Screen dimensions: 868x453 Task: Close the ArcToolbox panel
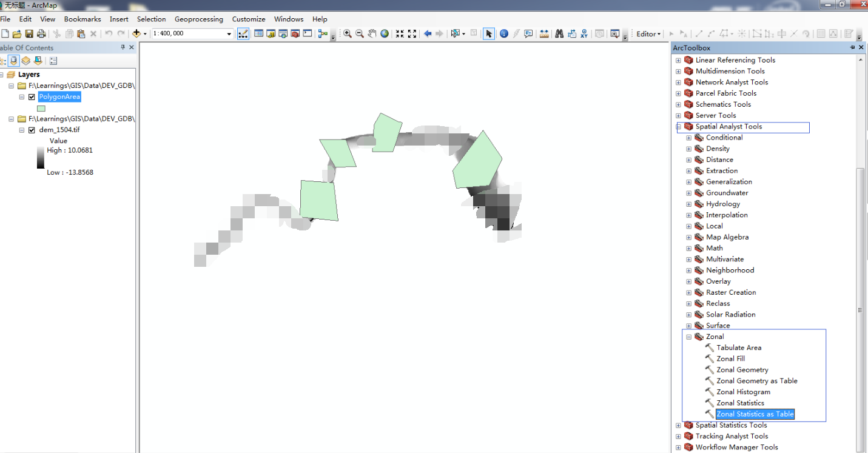tap(861, 47)
